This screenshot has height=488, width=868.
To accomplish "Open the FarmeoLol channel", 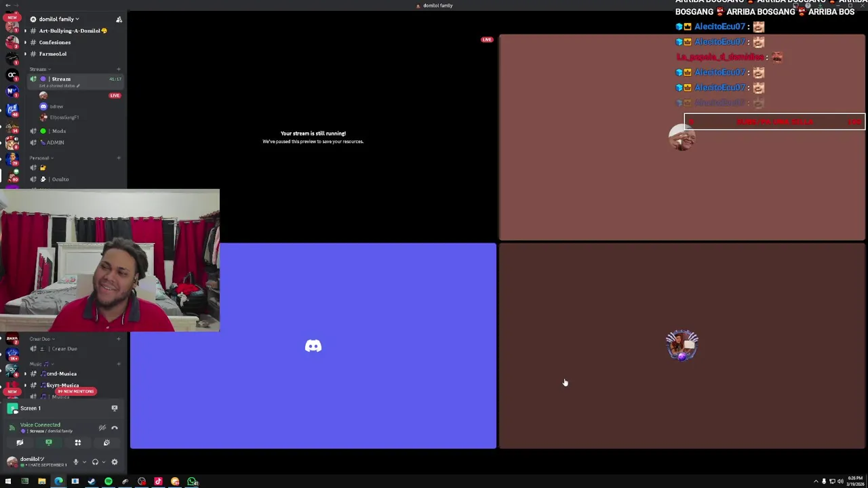I will click(x=53, y=54).
